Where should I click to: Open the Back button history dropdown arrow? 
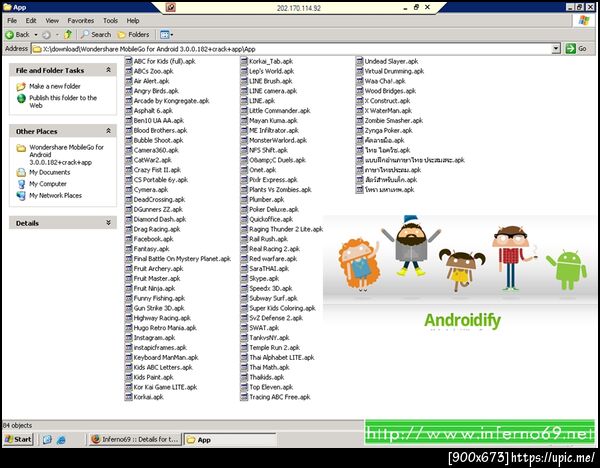click(x=36, y=35)
